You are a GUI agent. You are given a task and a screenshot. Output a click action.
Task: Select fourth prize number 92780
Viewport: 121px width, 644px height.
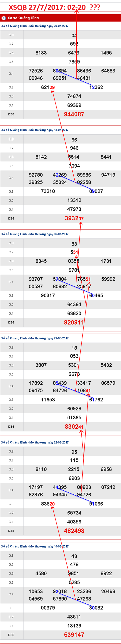click(36, 175)
